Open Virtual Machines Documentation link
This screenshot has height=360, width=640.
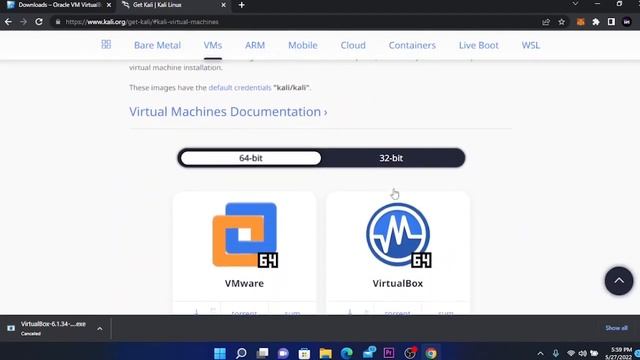pos(228,112)
